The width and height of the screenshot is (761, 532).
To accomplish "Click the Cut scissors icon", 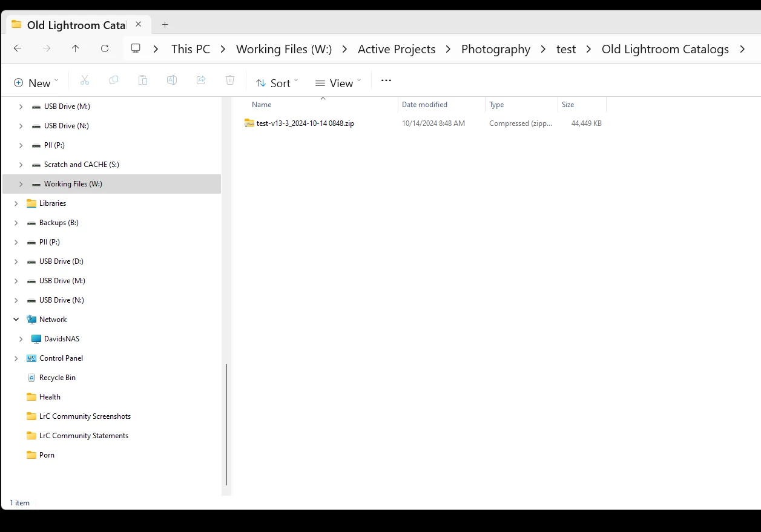I will coord(85,80).
